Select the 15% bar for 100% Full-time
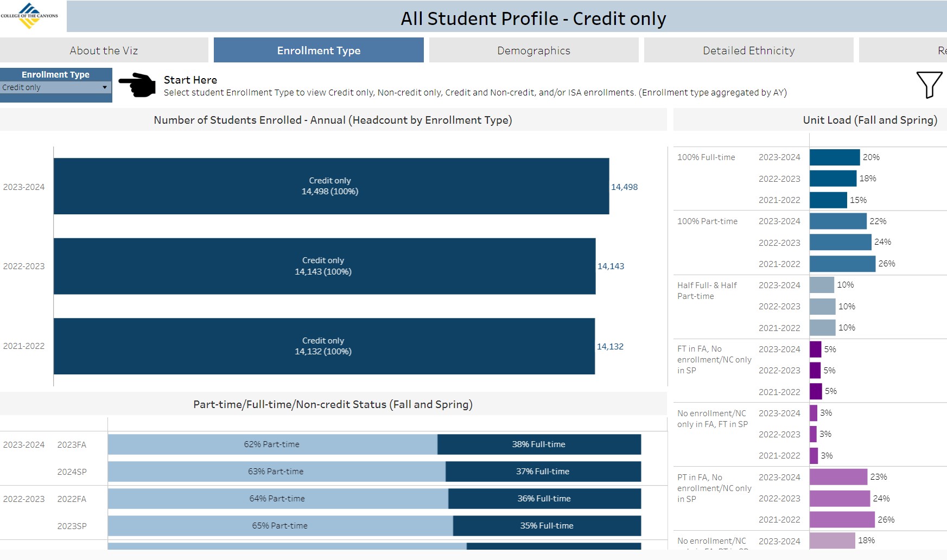Viewport: 947px width, 560px height. point(828,200)
